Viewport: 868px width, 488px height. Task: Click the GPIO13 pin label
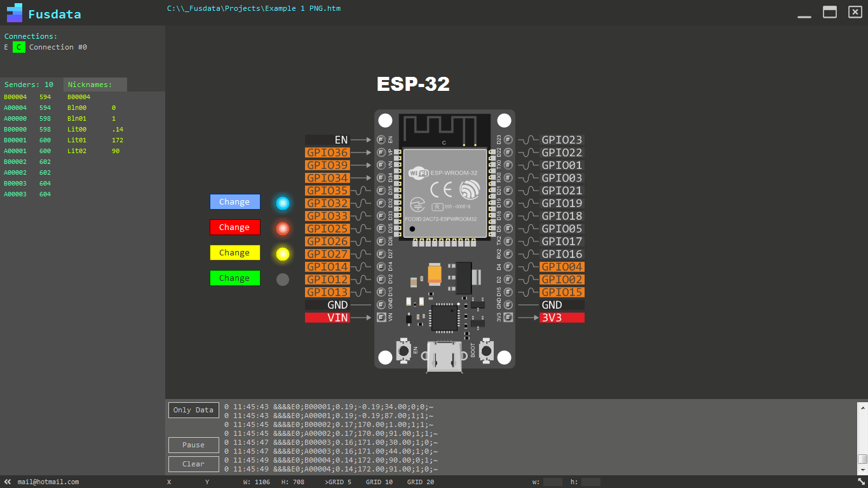click(327, 292)
